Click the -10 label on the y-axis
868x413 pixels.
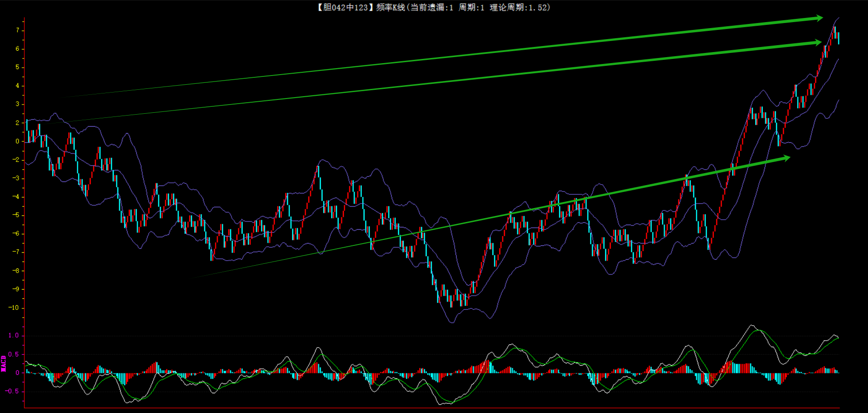14,308
